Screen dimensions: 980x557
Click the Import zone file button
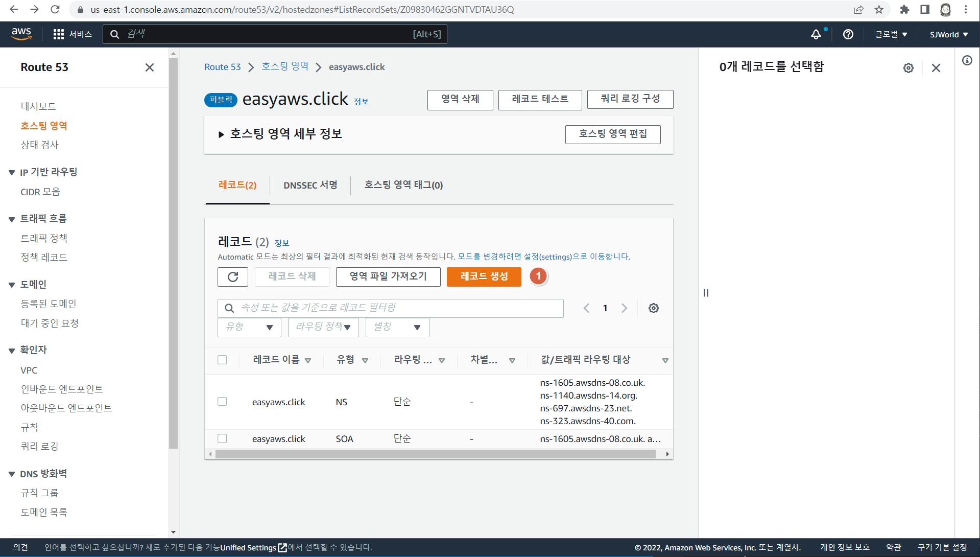(388, 276)
